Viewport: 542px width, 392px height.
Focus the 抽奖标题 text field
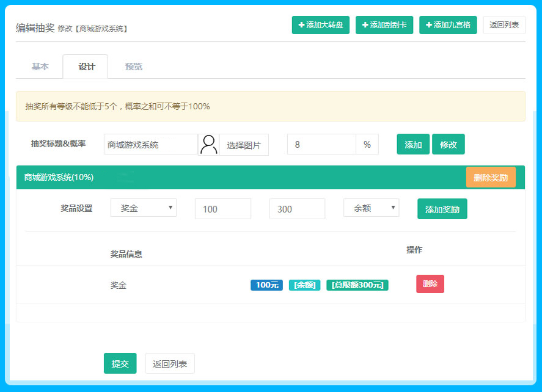click(x=150, y=145)
